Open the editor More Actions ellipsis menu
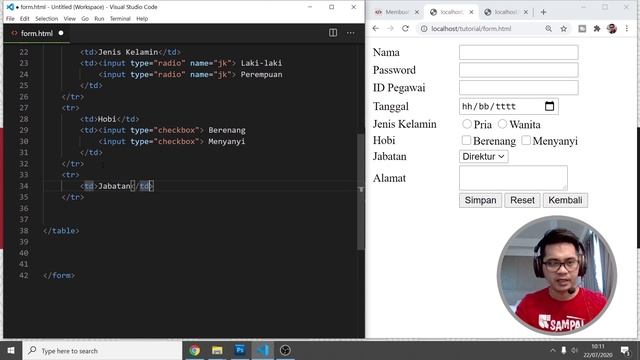This screenshot has height=360, width=640. [351, 33]
